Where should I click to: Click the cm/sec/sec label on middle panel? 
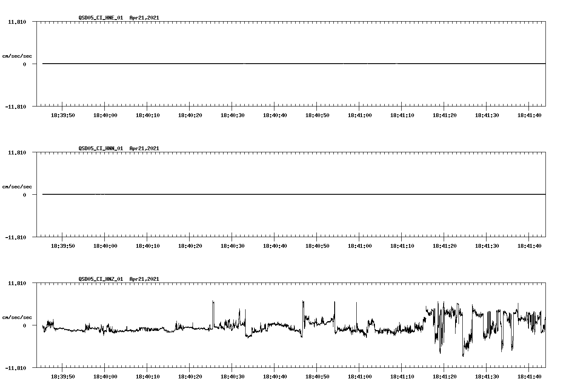pos(17,186)
